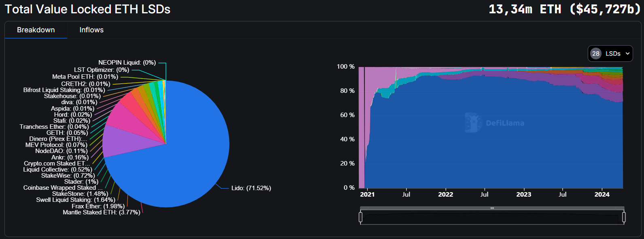644x239 pixels.
Task: Click the 2021 label on the time axis
Action: (x=367, y=195)
